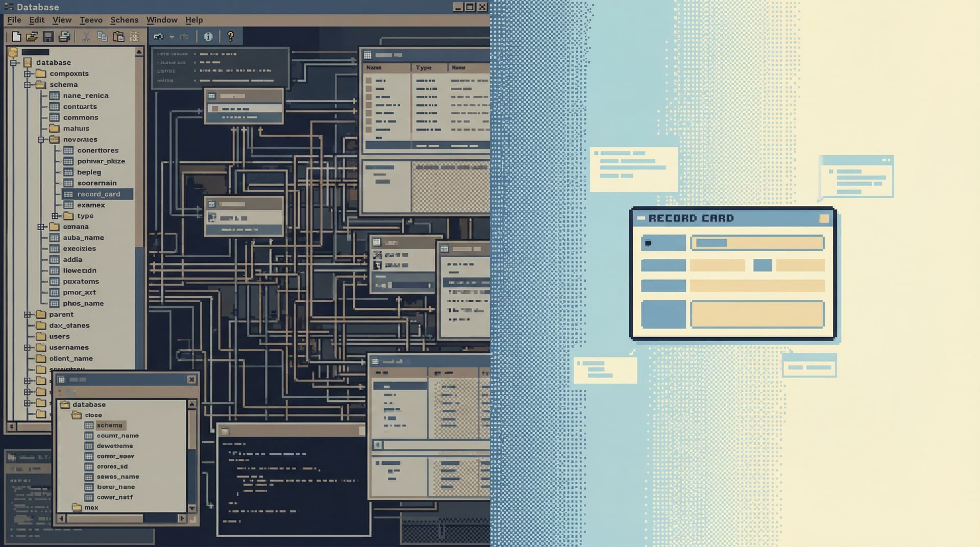Viewport: 980px width, 547px height.
Task: Click the top input field in Record Card
Action: (757, 243)
